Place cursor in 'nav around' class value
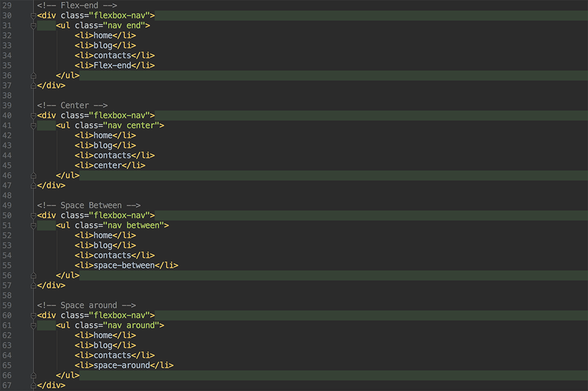The width and height of the screenshot is (588, 391). coord(131,325)
